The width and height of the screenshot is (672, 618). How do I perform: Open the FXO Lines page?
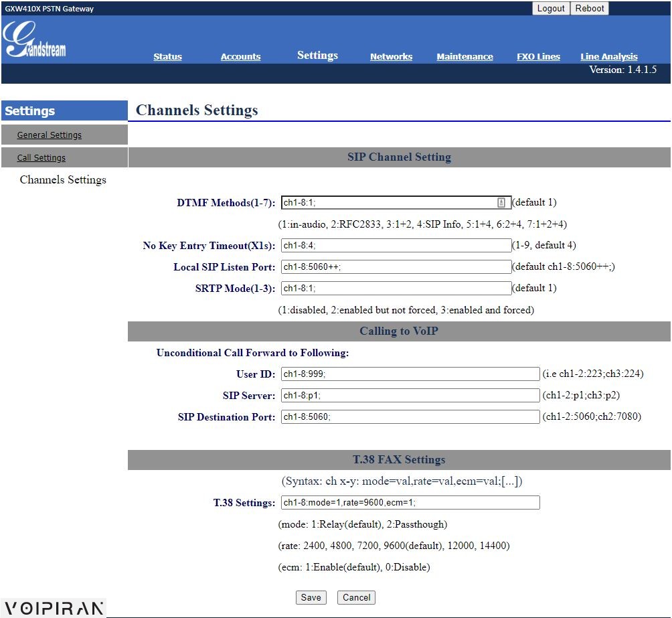point(538,57)
